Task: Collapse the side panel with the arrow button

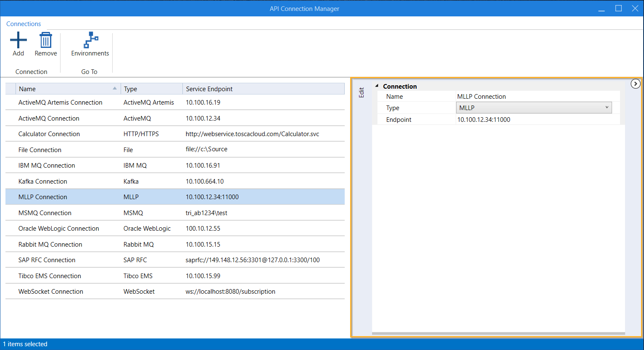Action: [x=635, y=84]
